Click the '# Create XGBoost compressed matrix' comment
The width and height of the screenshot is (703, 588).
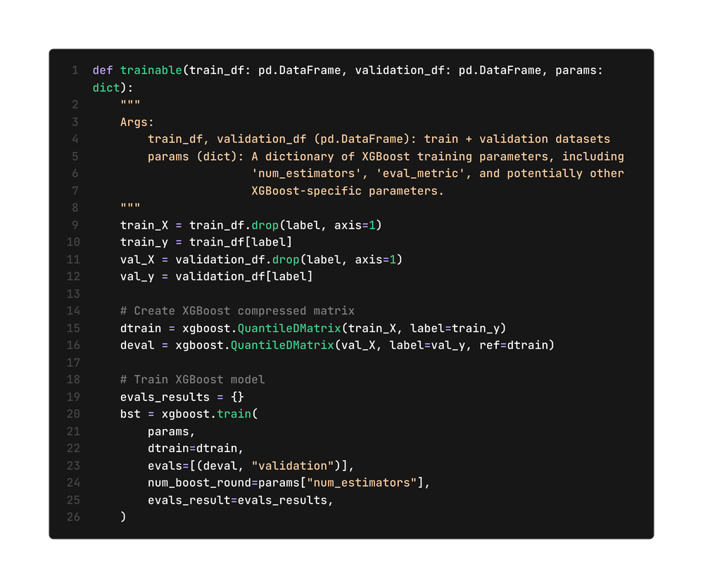(237, 311)
